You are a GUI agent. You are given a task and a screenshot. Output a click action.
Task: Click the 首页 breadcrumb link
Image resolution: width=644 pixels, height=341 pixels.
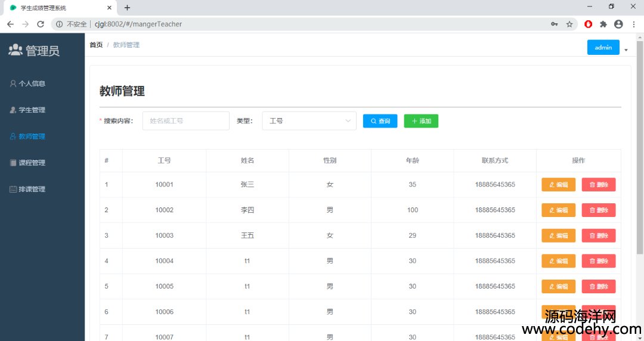point(96,45)
